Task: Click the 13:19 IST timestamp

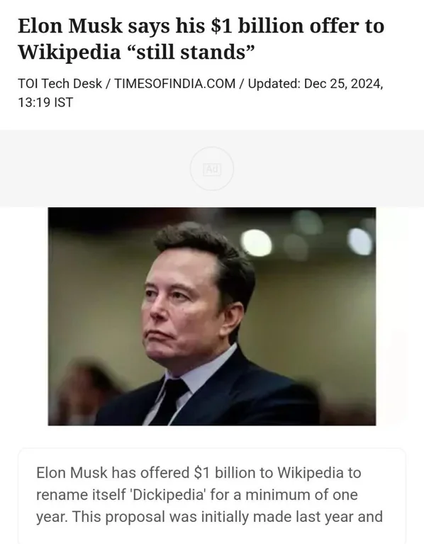Action: pyautogui.click(x=45, y=102)
